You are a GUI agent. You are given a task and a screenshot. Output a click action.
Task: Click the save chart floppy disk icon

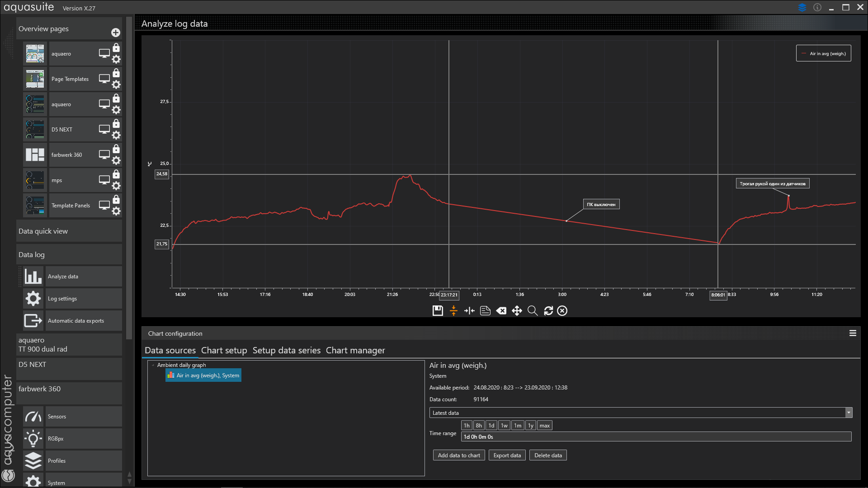point(437,311)
